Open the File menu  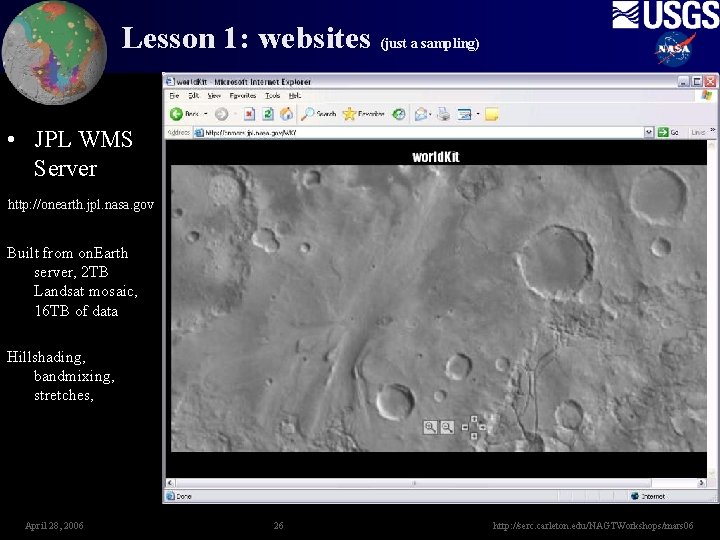click(x=174, y=96)
